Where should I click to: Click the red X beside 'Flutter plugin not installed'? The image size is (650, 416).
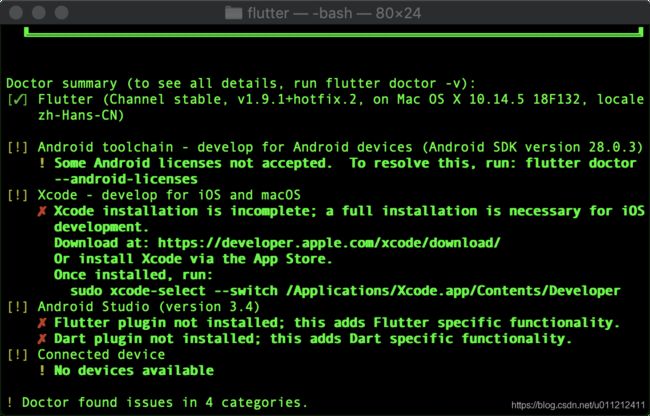tap(42, 323)
